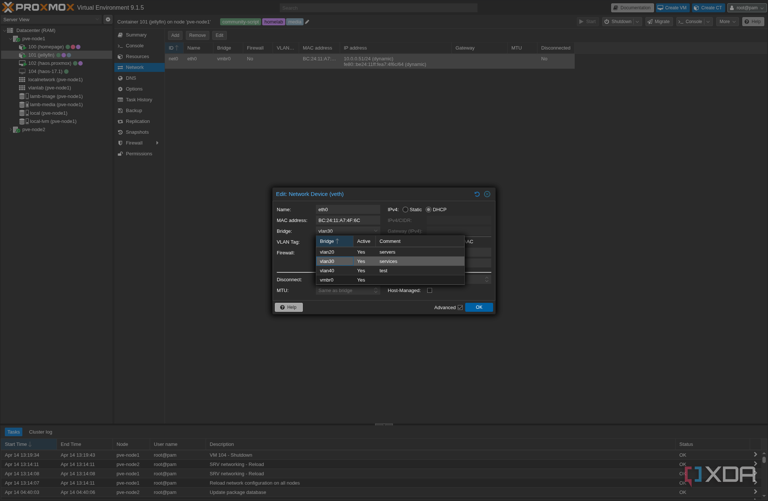Screen dimensions: 768x501
Task: Click the Proxmox logo
Action: (38, 7)
